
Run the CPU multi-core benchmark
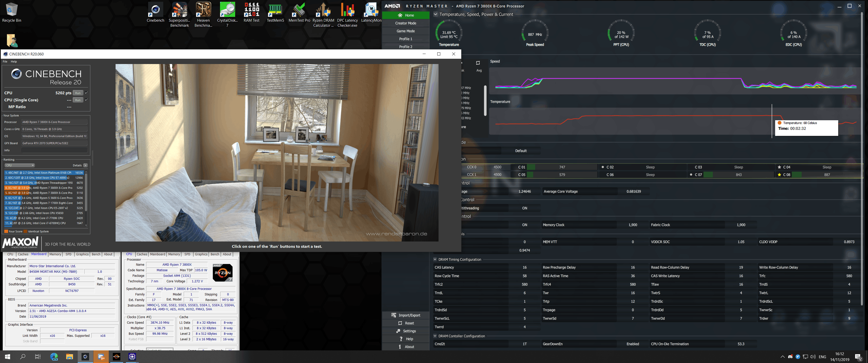point(78,93)
